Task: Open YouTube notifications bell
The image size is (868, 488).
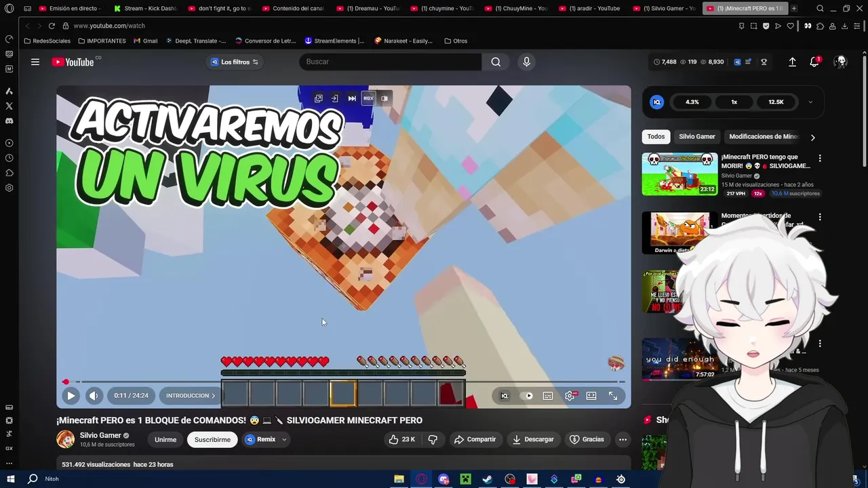Action: click(814, 62)
